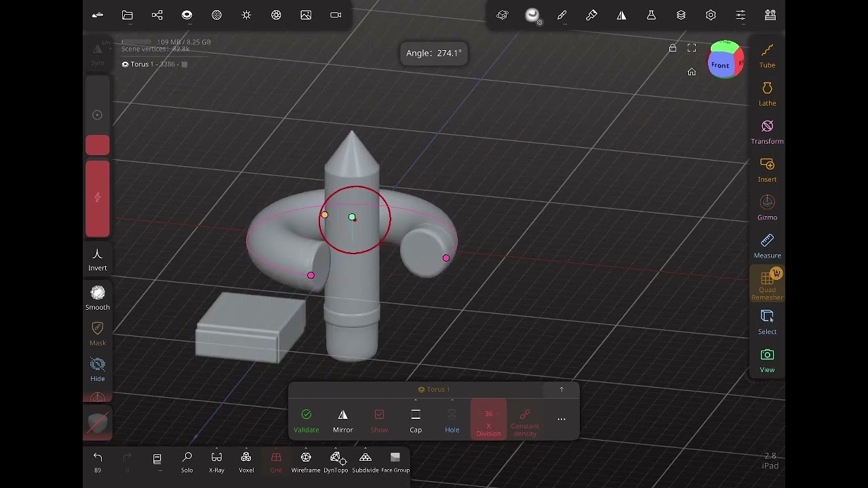868x488 pixels.
Task: Open the pen Stroke menu
Action: point(562,15)
